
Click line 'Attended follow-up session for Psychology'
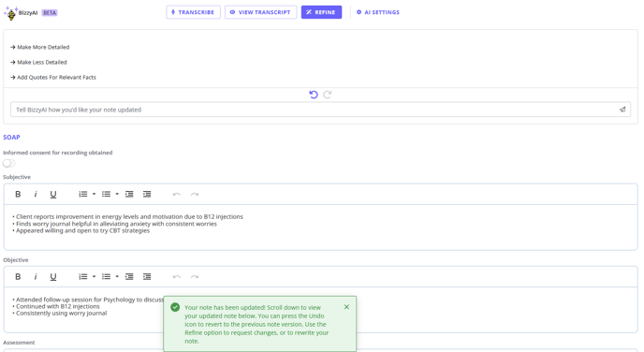point(88,300)
